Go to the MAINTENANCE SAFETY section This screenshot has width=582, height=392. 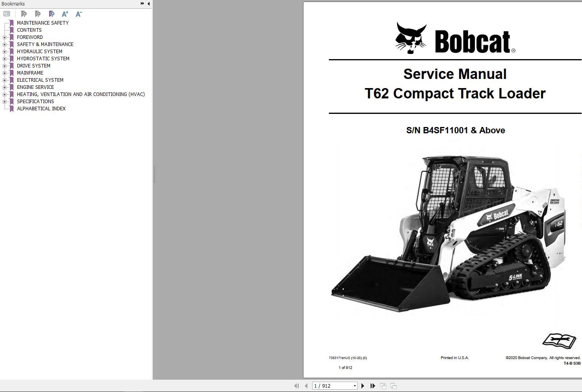tap(42, 23)
